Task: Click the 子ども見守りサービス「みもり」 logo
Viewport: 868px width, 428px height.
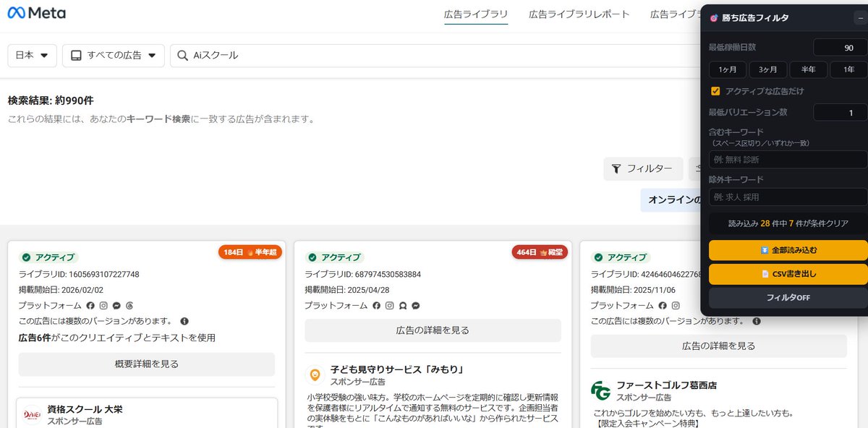Action: pos(315,374)
